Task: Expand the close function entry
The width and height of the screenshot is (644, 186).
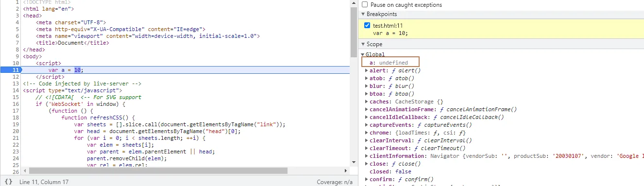Action: (367, 164)
